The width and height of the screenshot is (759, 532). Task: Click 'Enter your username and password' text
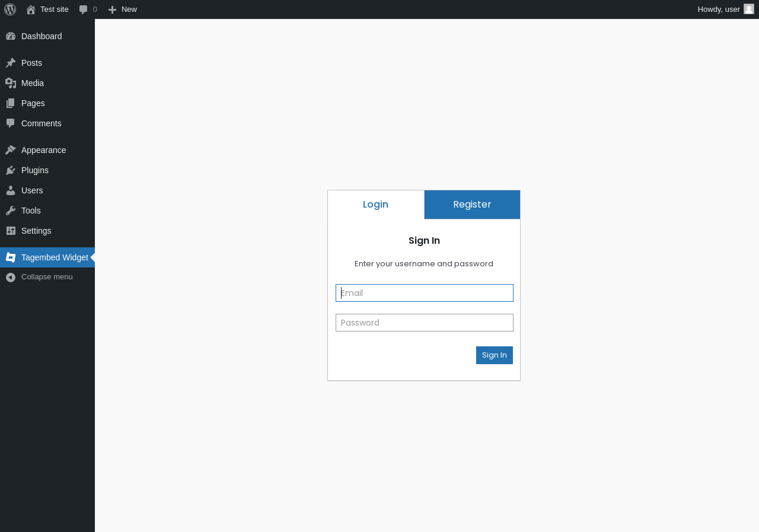(424, 264)
